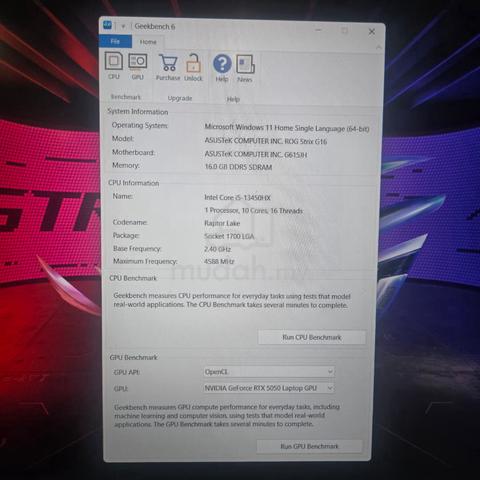The width and height of the screenshot is (480, 480).
Task: Click the Unlock padlock icon
Action: (193, 68)
